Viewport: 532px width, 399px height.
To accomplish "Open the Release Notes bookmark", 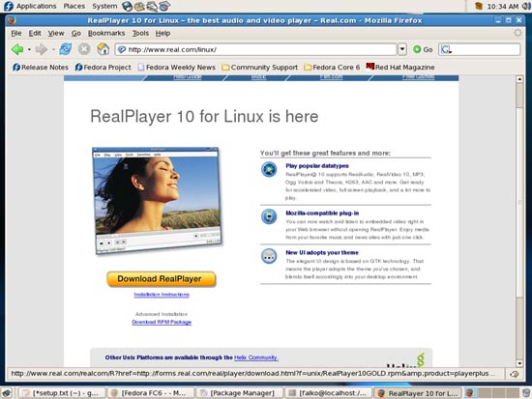I will [x=41, y=67].
